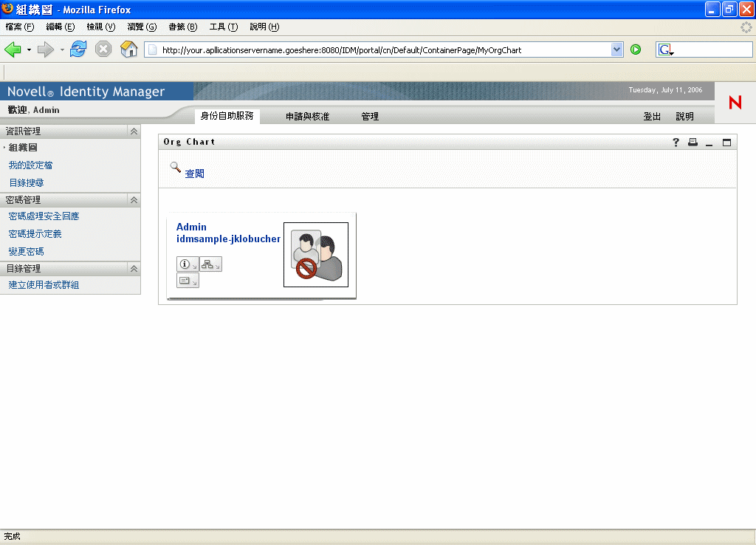756x545 pixels.
Task: Open the 檔案 (F) menu
Action: pyautogui.click(x=20, y=27)
